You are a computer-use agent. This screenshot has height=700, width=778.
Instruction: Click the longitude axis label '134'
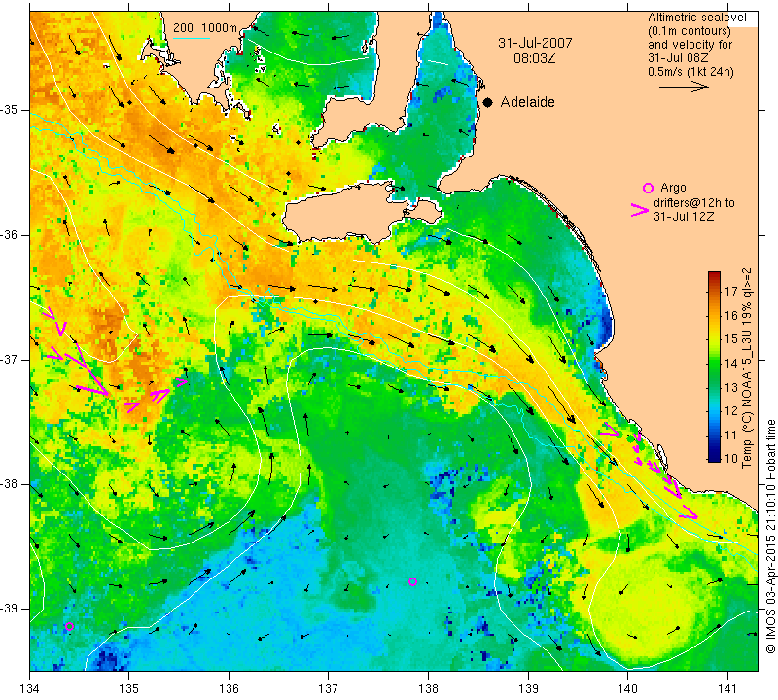(x=30, y=689)
